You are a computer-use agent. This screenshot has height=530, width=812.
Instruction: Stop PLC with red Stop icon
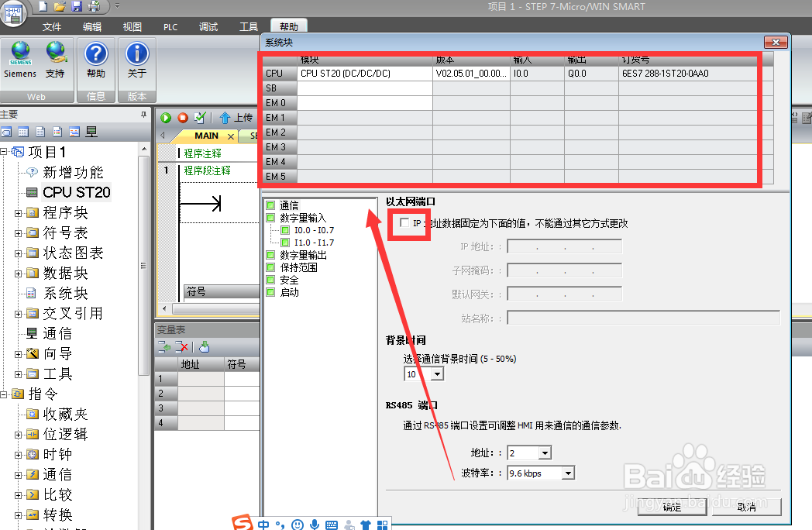point(183,118)
